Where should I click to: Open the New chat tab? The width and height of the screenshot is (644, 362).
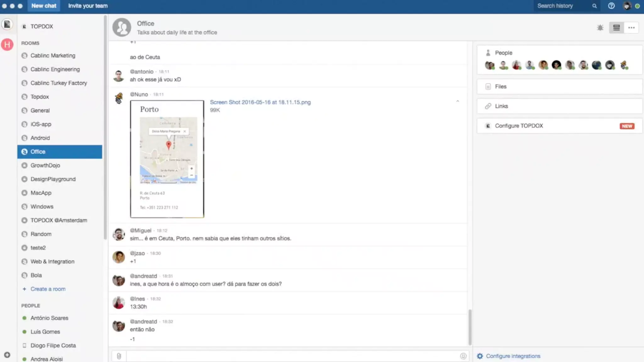click(44, 6)
